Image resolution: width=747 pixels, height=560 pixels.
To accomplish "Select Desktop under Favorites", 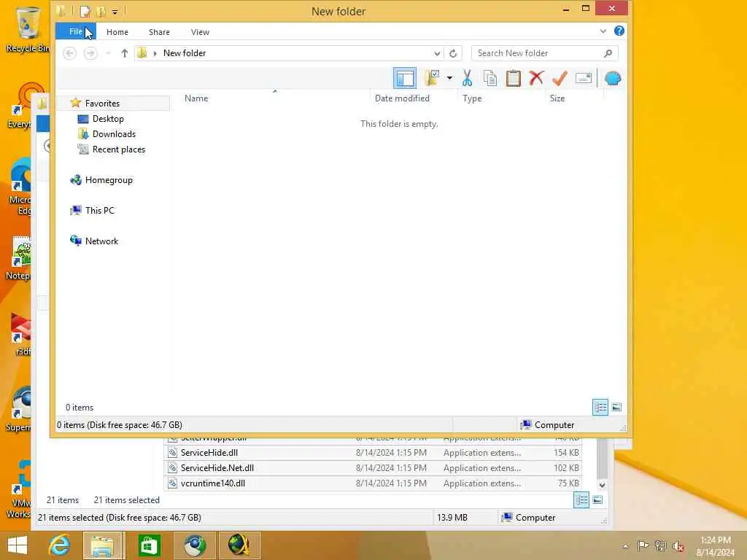I will coord(108,119).
